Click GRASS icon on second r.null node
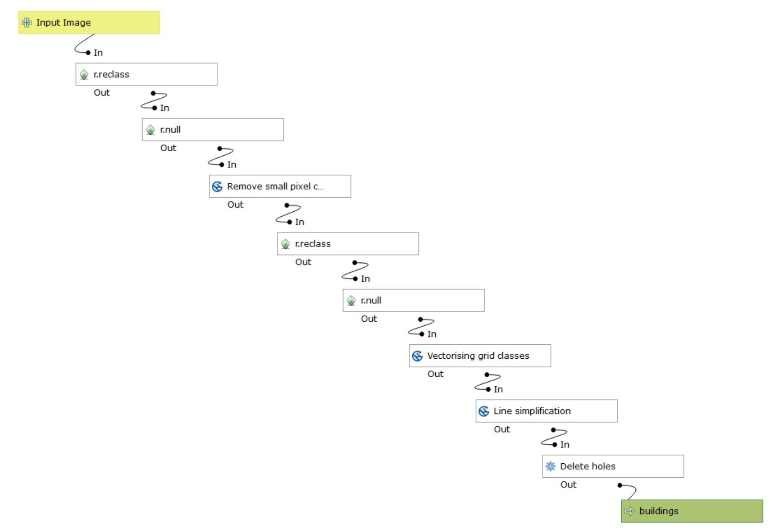 pyautogui.click(x=351, y=300)
